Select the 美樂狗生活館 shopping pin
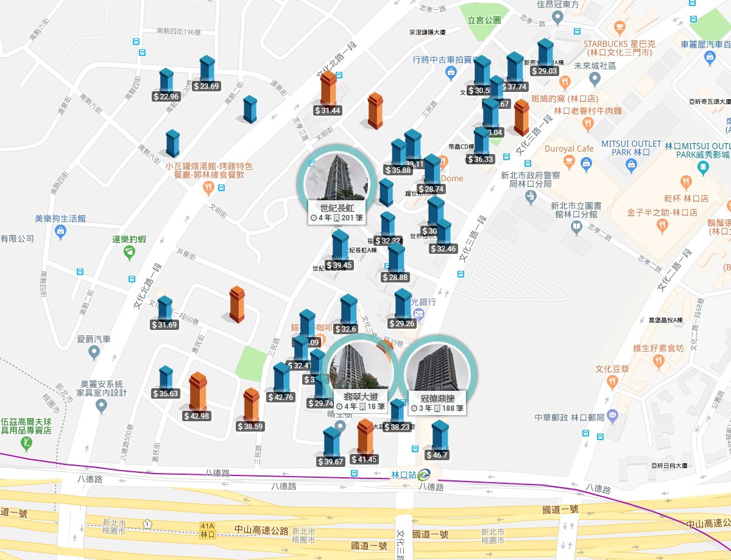Screen dimensions: 731x560 point(60,231)
